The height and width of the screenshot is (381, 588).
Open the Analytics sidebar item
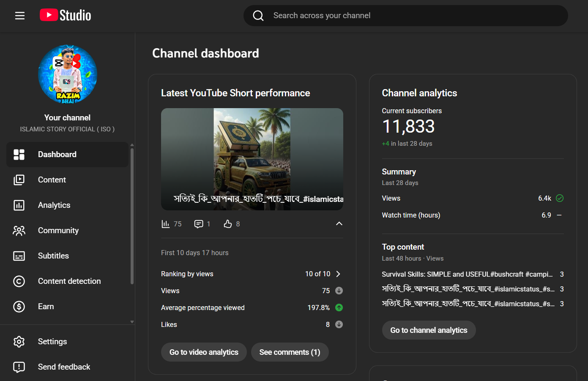tap(54, 205)
